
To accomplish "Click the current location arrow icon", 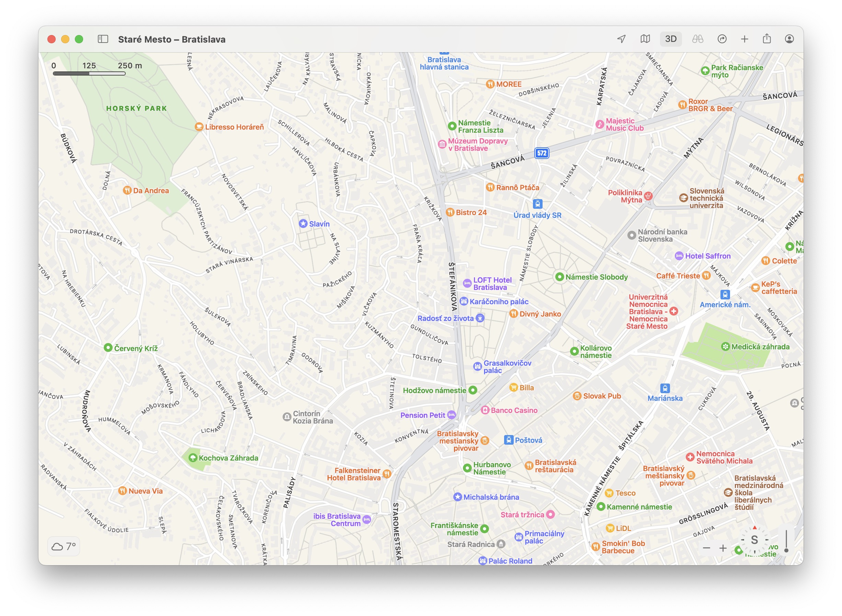I will tap(621, 39).
